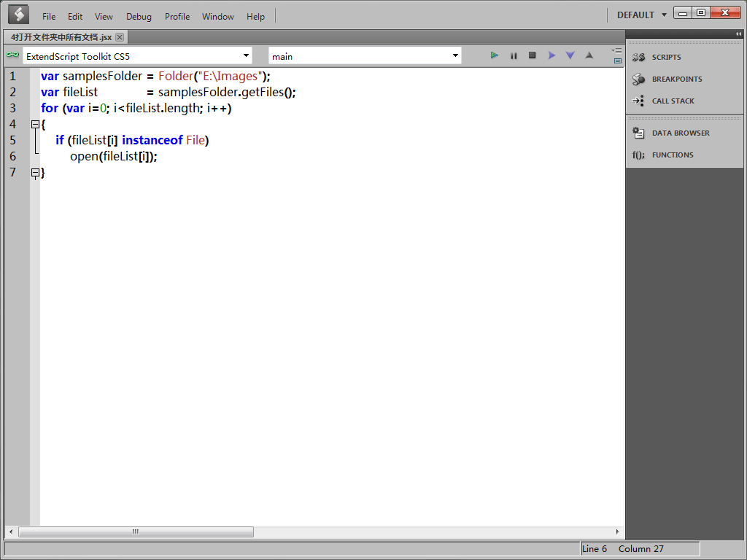Click the ExtendScript Toolkit app logo icon

[18, 15]
